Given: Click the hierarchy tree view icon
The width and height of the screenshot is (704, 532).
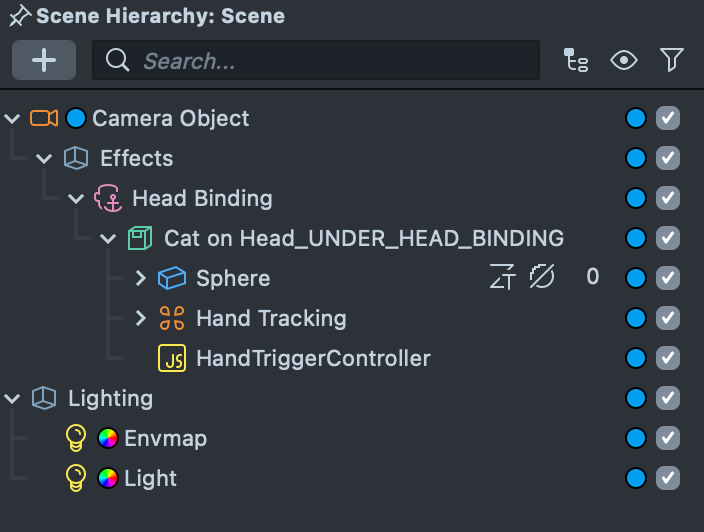Looking at the screenshot, I should click(x=576, y=60).
